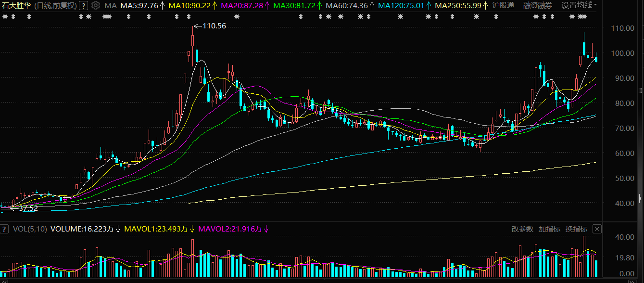Click the right-edge vertical scrollbar handle
The height and width of the screenshot is (283, 644).
click(641, 90)
